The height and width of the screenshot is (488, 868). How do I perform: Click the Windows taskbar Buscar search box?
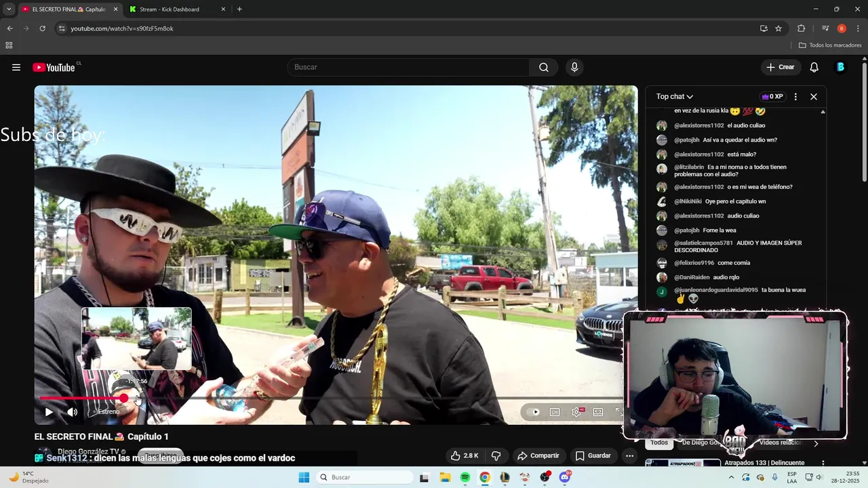click(364, 477)
